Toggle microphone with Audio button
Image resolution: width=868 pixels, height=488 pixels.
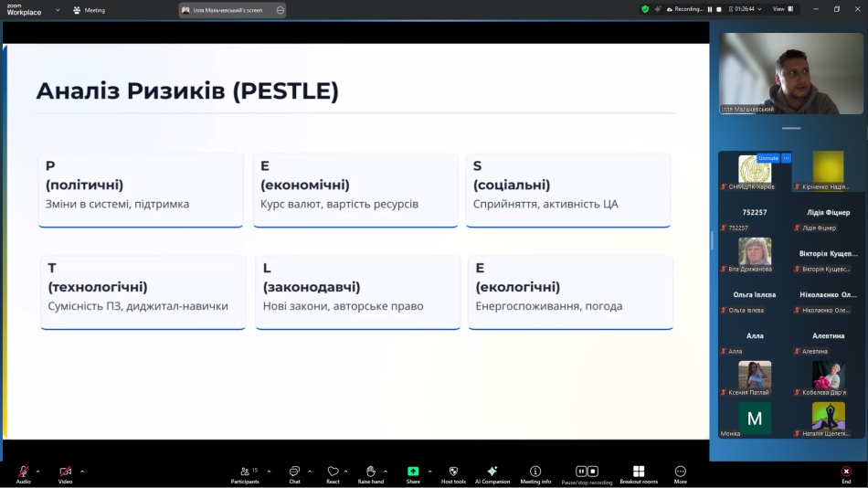coord(23,472)
